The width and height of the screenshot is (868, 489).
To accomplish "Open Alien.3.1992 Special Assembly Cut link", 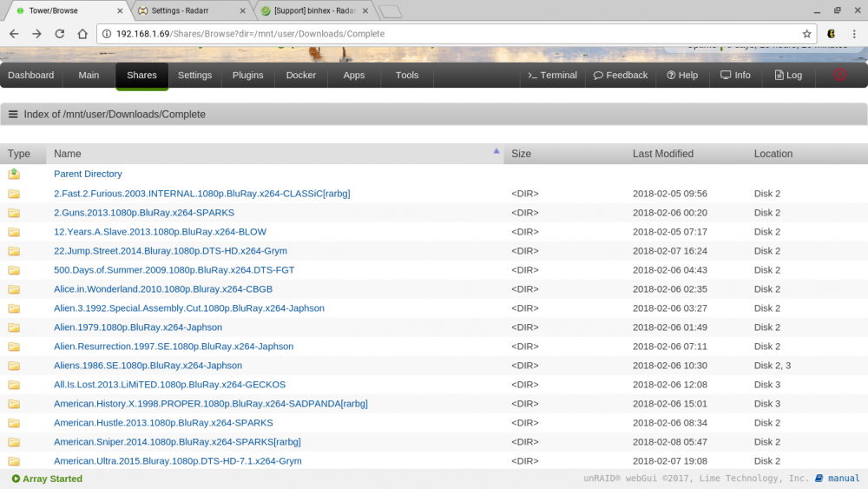I will click(x=189, y=308).
